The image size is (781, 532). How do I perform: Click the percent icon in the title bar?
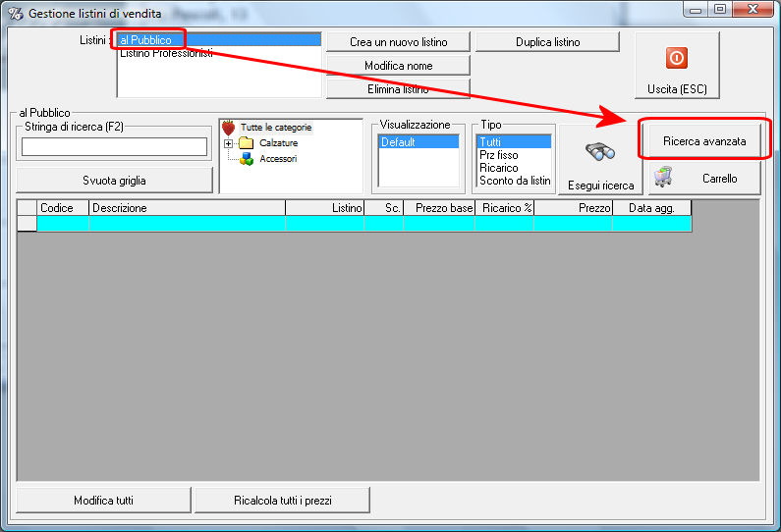pyautogui.click(x=16, y=14)
